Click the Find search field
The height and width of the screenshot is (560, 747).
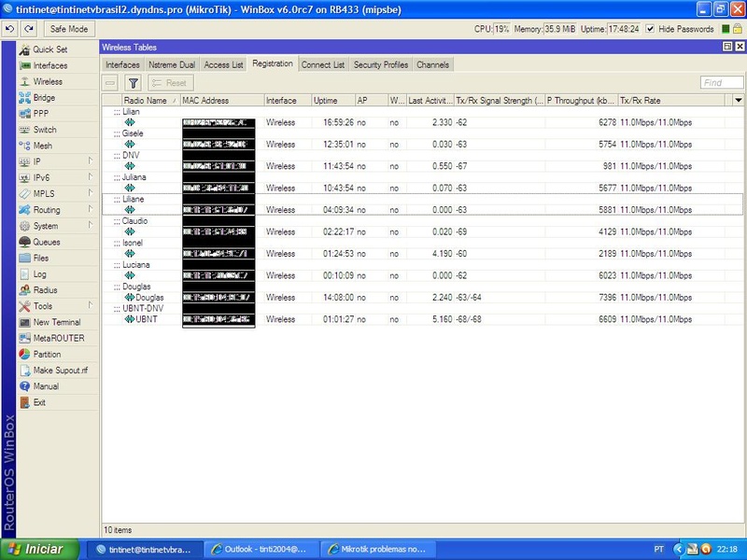[722, 83]
